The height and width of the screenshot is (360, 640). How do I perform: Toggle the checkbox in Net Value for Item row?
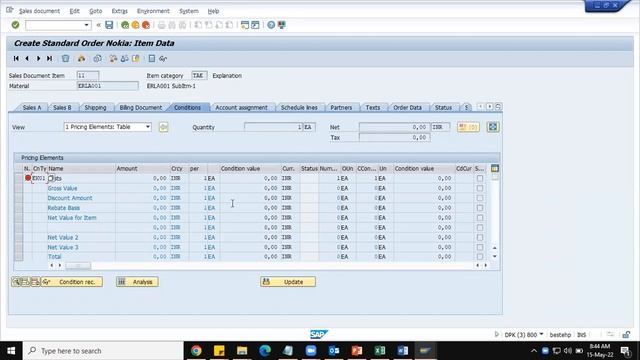[480, 218]
